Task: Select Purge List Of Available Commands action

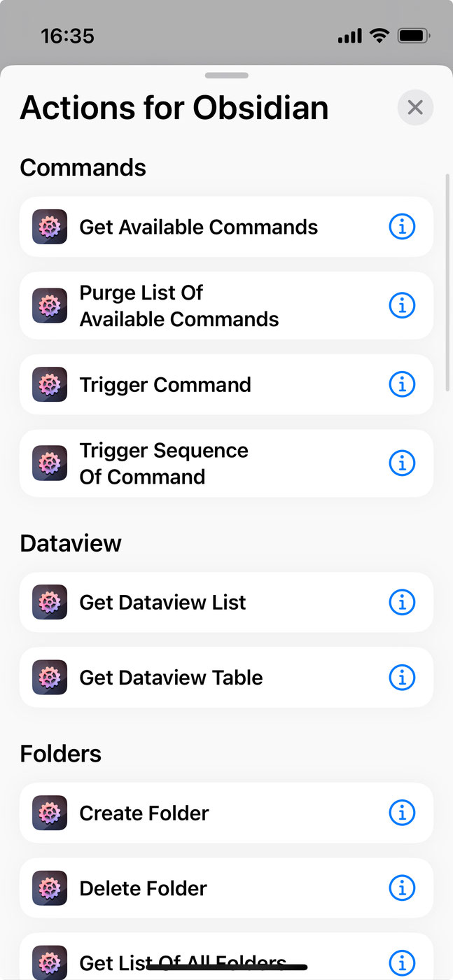Action: 179,306
